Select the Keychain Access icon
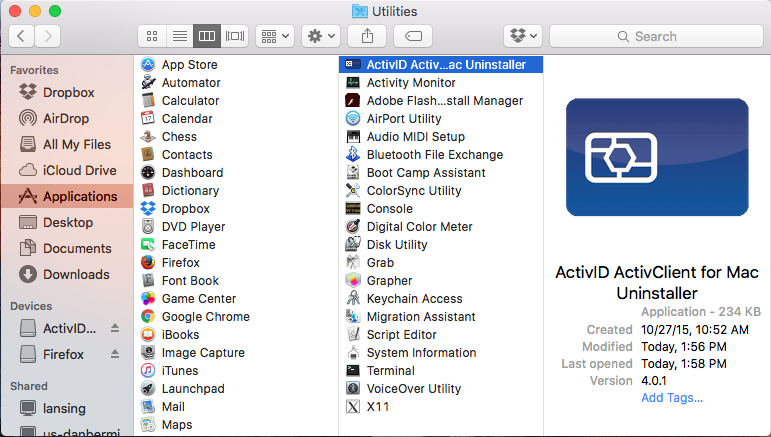This screenshot has height=437, width=771. [352, 299]
